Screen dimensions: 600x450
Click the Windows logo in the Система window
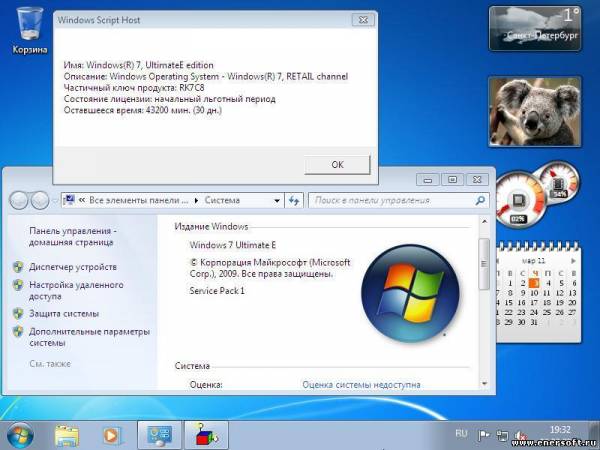coord(410,293)
